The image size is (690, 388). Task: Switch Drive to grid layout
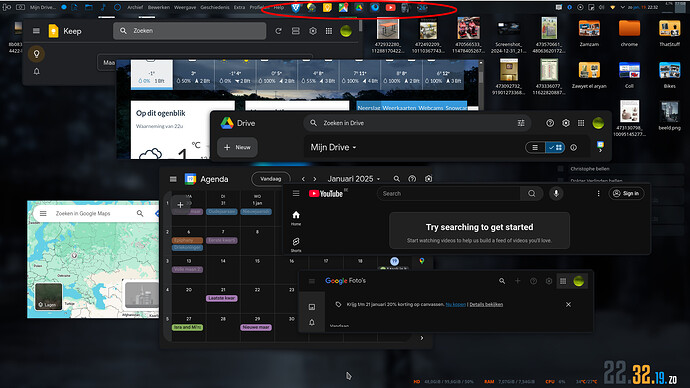click(555, 147)
